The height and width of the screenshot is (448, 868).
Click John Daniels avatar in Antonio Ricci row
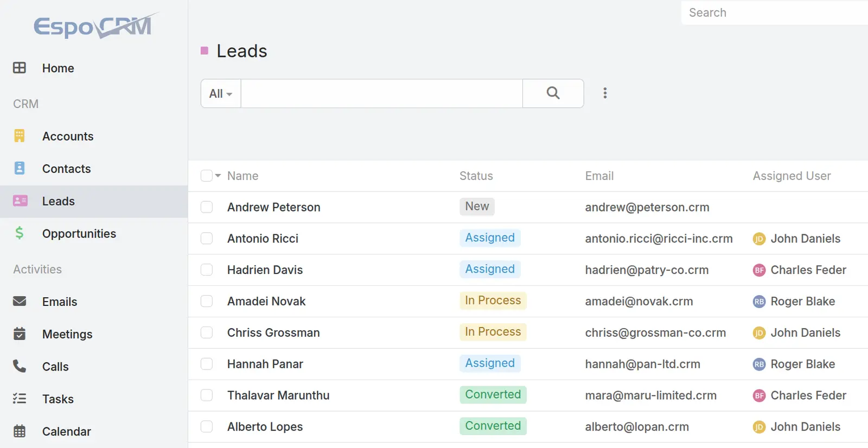click(x=759, y=239)
